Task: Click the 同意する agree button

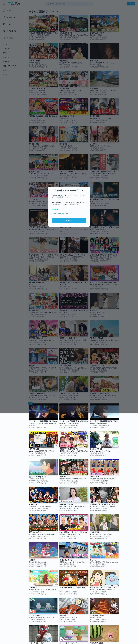Action: (69, 220)
